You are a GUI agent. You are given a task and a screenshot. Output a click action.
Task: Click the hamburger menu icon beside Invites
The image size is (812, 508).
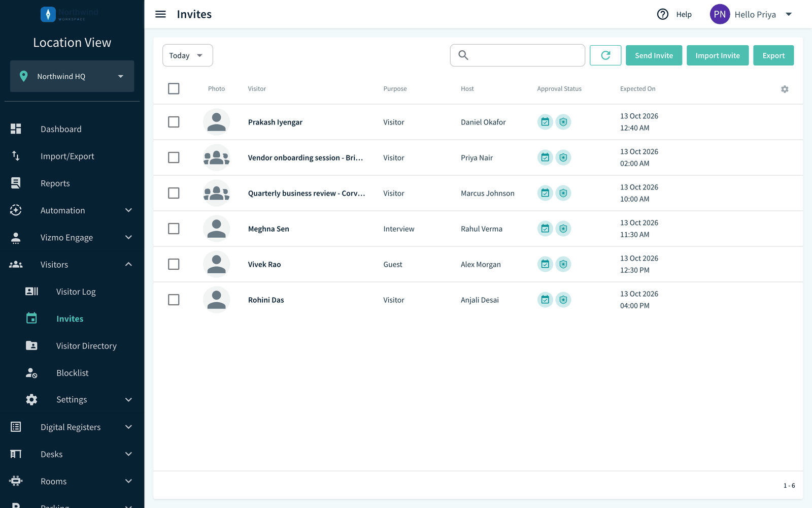160,14
